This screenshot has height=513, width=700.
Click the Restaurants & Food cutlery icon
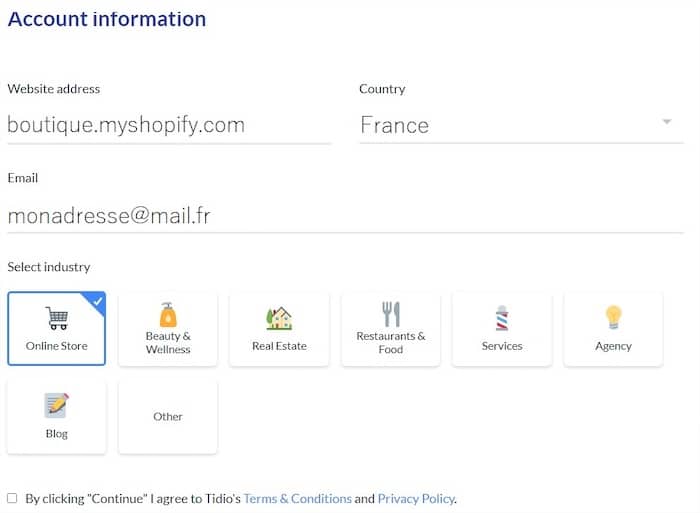click(x=391, y=314)
